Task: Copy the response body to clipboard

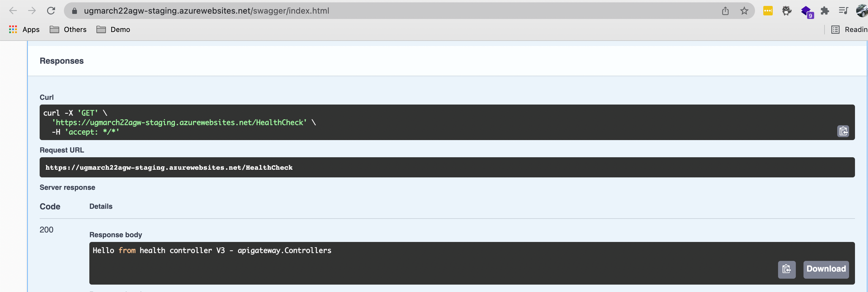Action: [786, 269]
